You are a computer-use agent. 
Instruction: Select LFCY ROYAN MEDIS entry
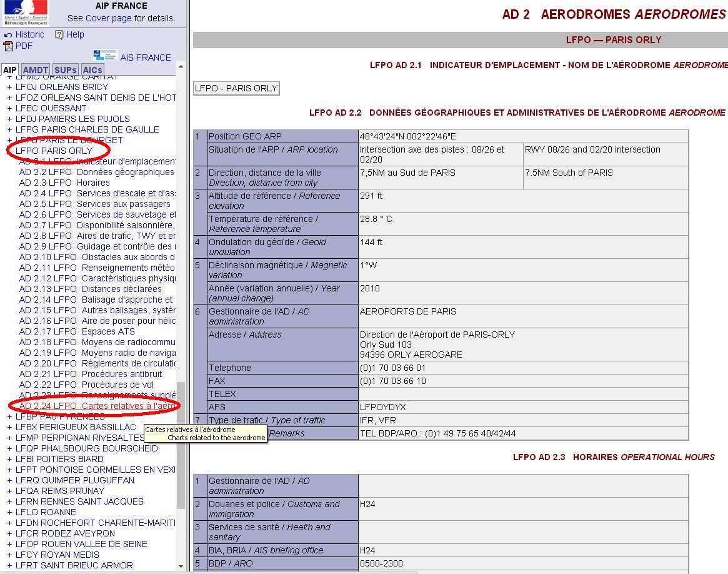pos(57,555)
